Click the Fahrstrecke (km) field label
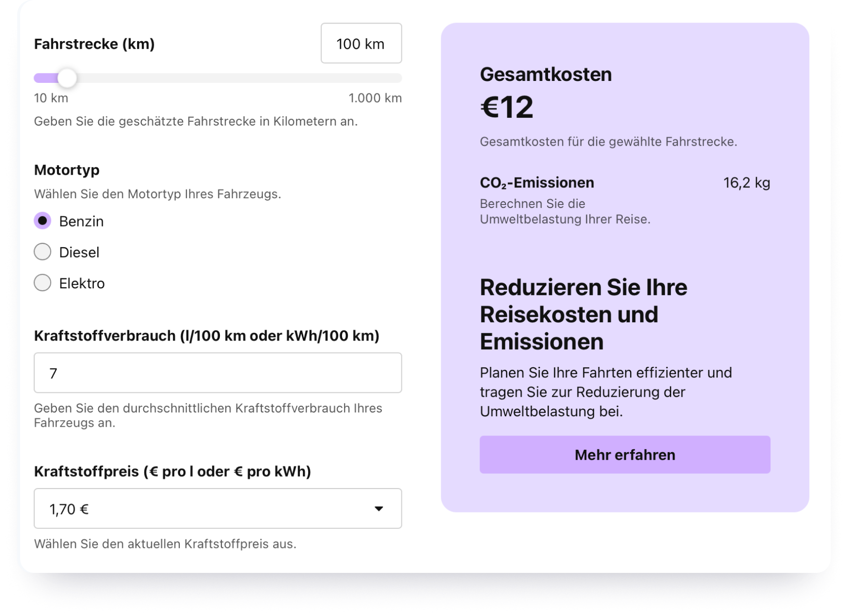 click(94, 44)
